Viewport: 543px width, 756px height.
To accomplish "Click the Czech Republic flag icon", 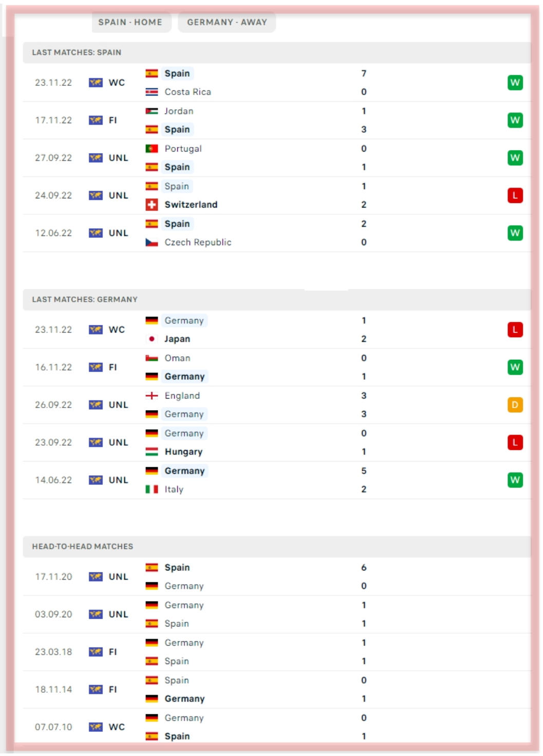I will click(x=152, y=242).
